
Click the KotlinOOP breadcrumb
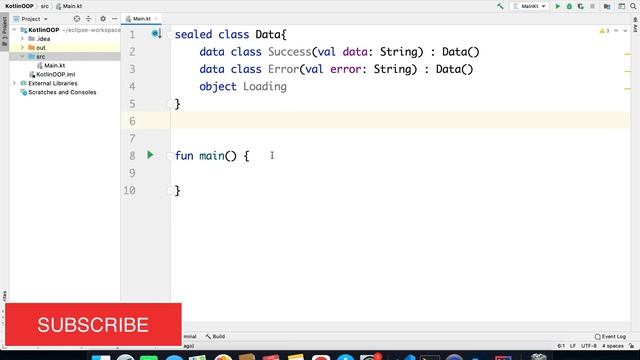[x=19, y=6]
